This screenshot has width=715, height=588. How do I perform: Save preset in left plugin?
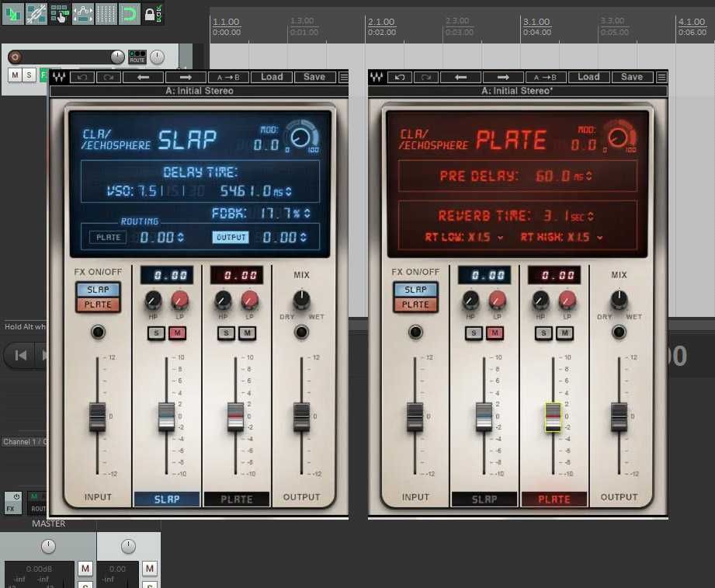[314, 77]
